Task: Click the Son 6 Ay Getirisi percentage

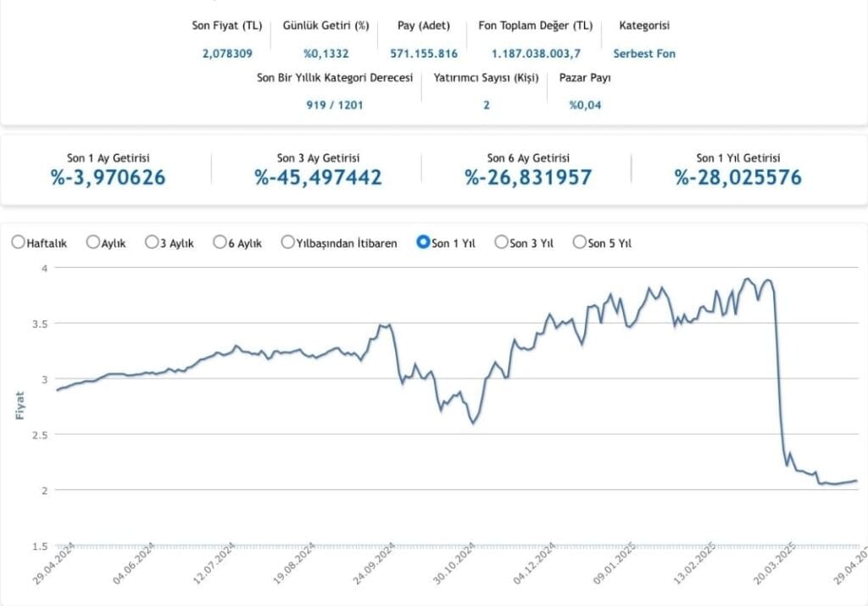Action: [528, 176]
